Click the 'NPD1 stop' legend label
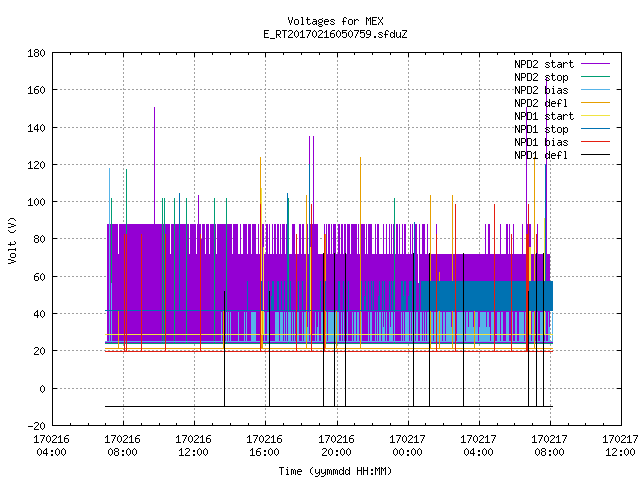Screen dimensions: 640x480 point(541,129)
